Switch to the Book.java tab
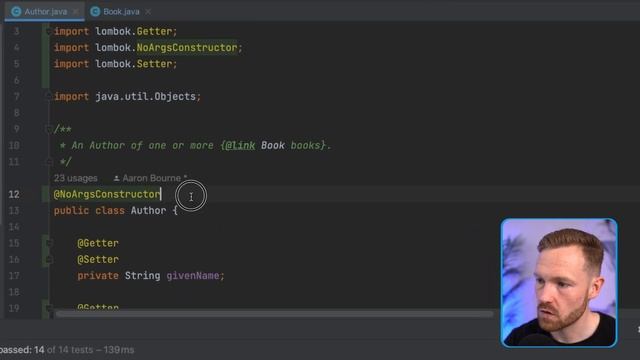The image size is (640, 360). click(x=121, y=11)
